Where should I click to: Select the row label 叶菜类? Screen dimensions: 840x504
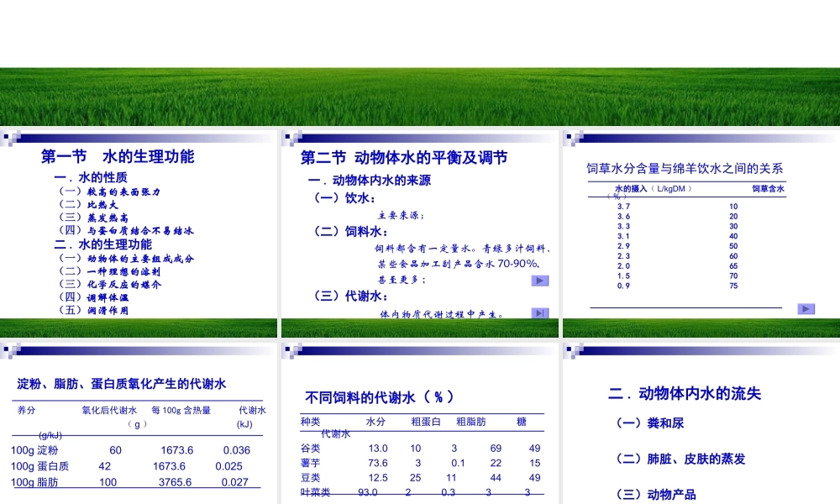tap(316, 491)
